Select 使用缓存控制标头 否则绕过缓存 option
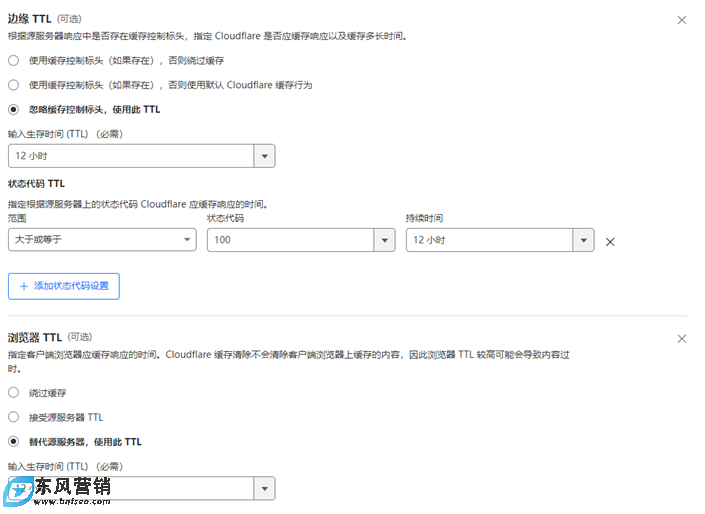 point(14,61)
